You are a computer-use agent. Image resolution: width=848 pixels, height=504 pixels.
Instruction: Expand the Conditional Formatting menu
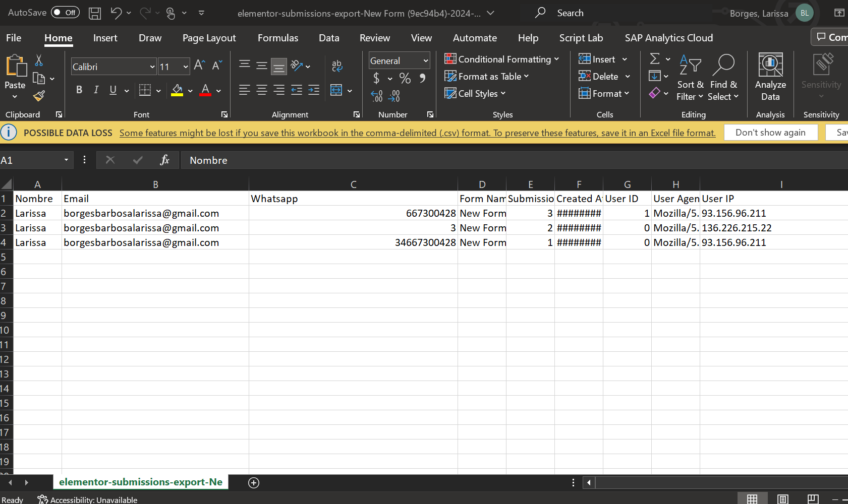[501, 59]
